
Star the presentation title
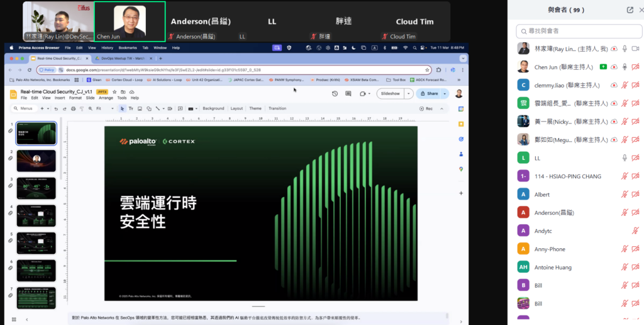(x=114, y=91)
